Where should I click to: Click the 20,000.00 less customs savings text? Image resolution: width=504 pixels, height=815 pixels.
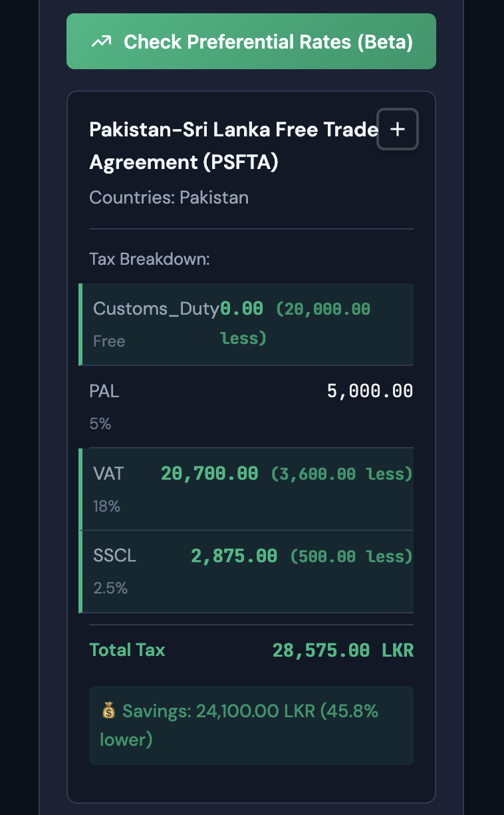295,323
